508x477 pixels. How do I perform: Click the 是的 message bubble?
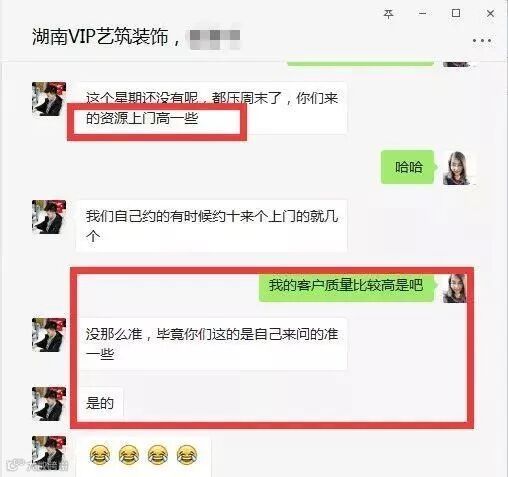(100, 403)
